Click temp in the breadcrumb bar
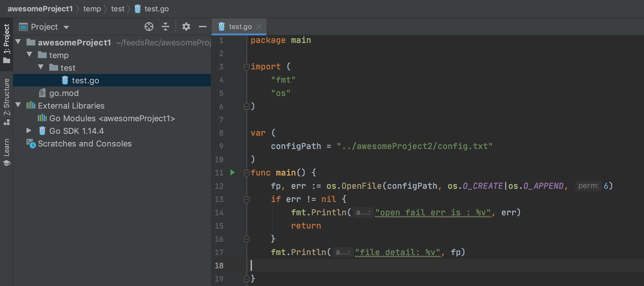Screen dimensions: 644x286 point(92,9)
